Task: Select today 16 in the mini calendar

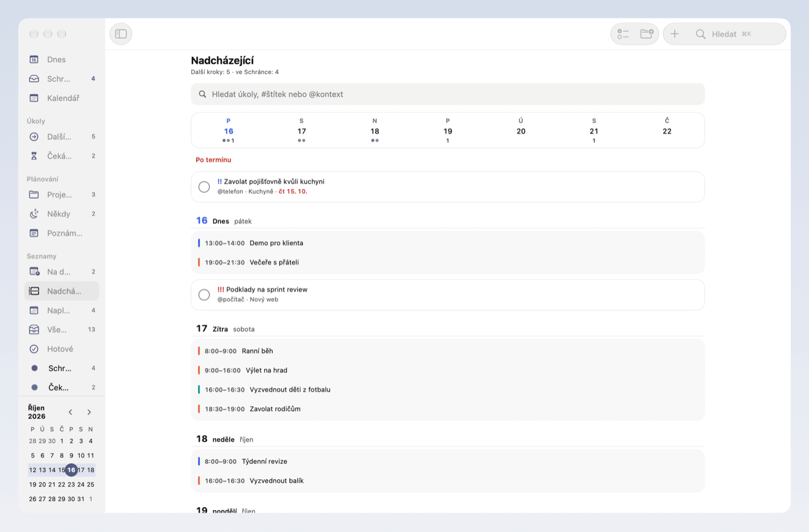Action: coord(71,470)
